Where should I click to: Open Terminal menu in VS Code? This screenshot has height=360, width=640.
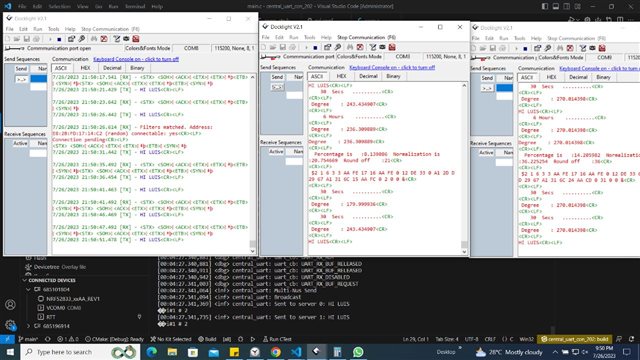[135, 7]
